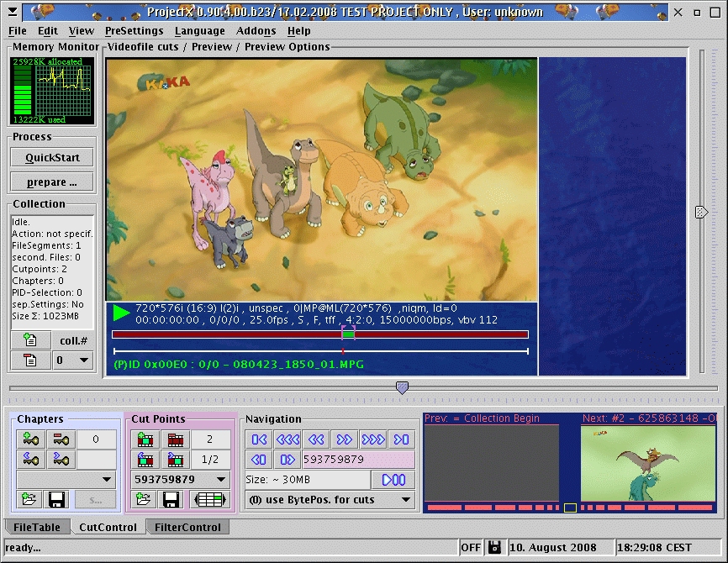
Task: Toggle the OFF indicator in status bar
Action: pyautogui.click(x=471, y=548)
